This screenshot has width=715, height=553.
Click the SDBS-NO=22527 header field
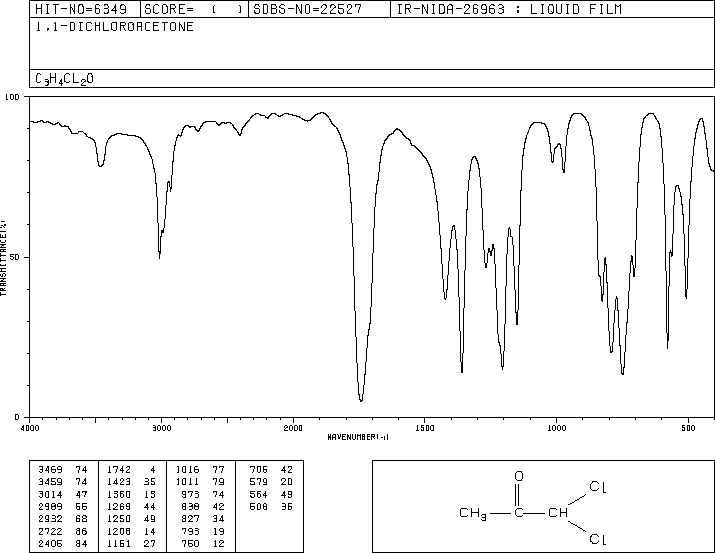[x=319, y=9]
